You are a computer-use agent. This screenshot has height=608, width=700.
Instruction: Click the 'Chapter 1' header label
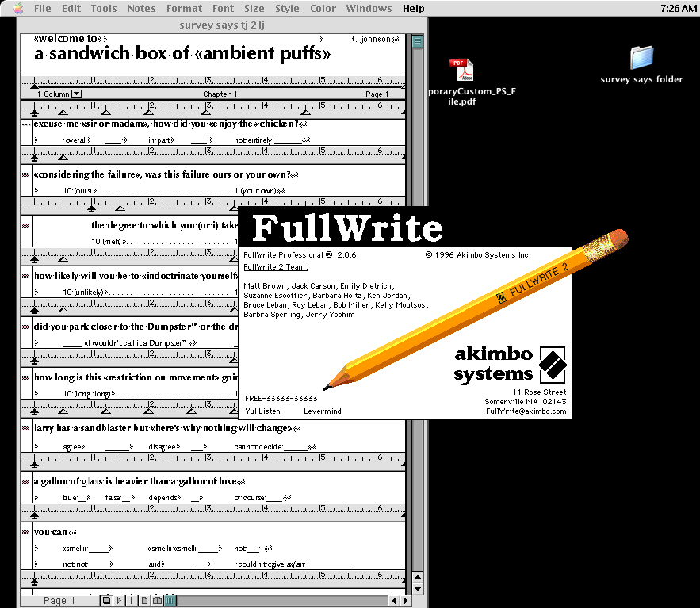tap(220, 94)
